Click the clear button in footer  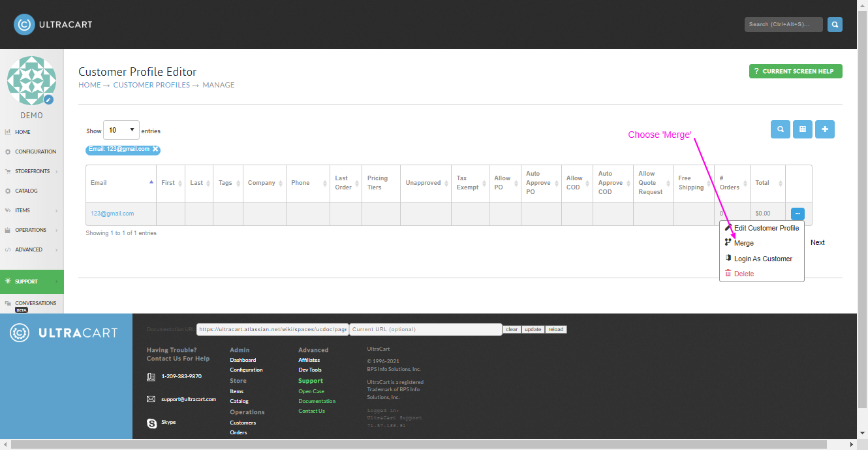point(512,329)
